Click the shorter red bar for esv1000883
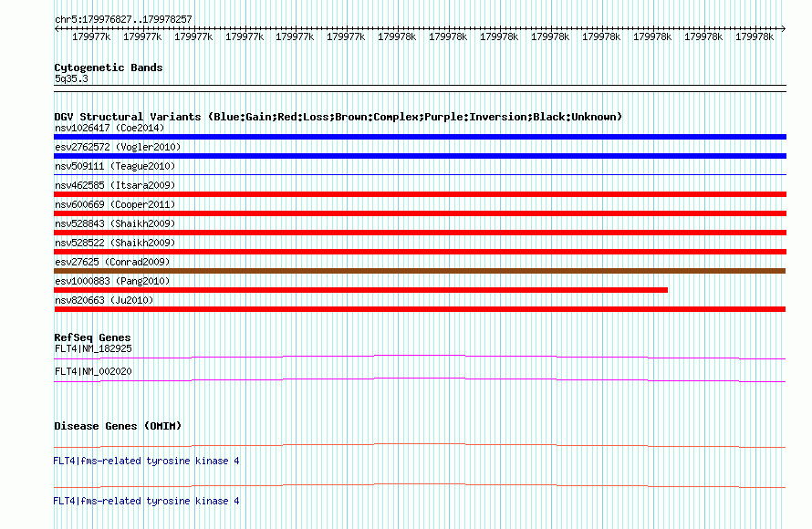Viewport: 812px width, 529px height. pyautogui.click(x=361, y=290)
